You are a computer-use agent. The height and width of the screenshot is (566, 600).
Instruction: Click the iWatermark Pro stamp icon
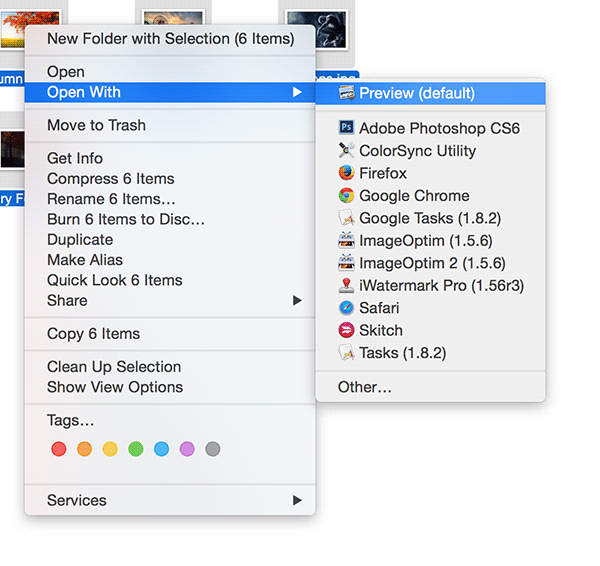tap(347, 285)
